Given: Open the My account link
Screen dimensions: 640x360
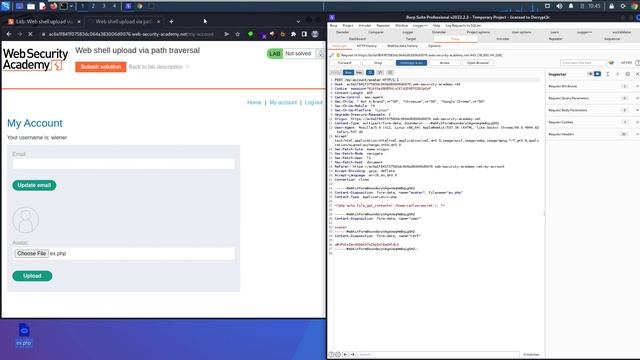Looking at the screenshot, I should tap(283, 102).
